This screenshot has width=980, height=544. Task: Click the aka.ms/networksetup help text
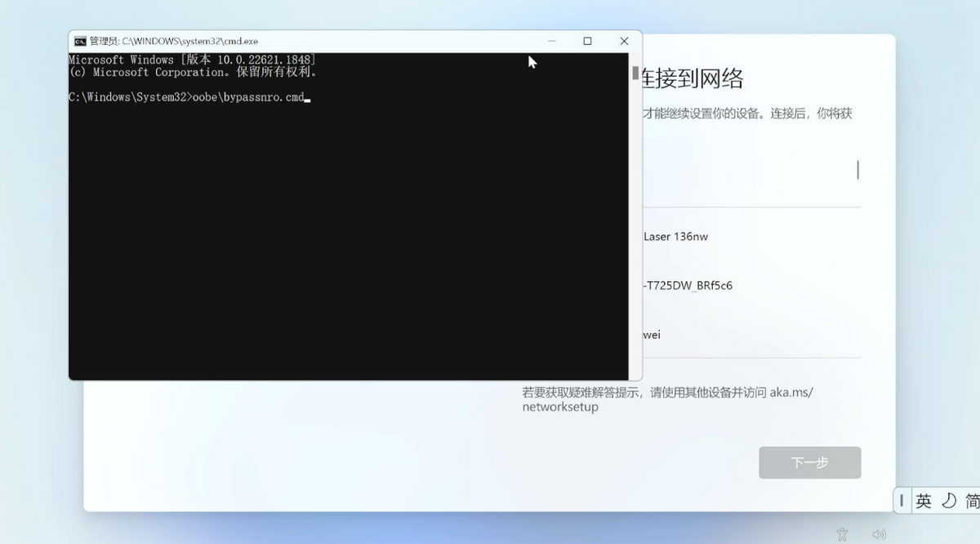tap(667, 399)
